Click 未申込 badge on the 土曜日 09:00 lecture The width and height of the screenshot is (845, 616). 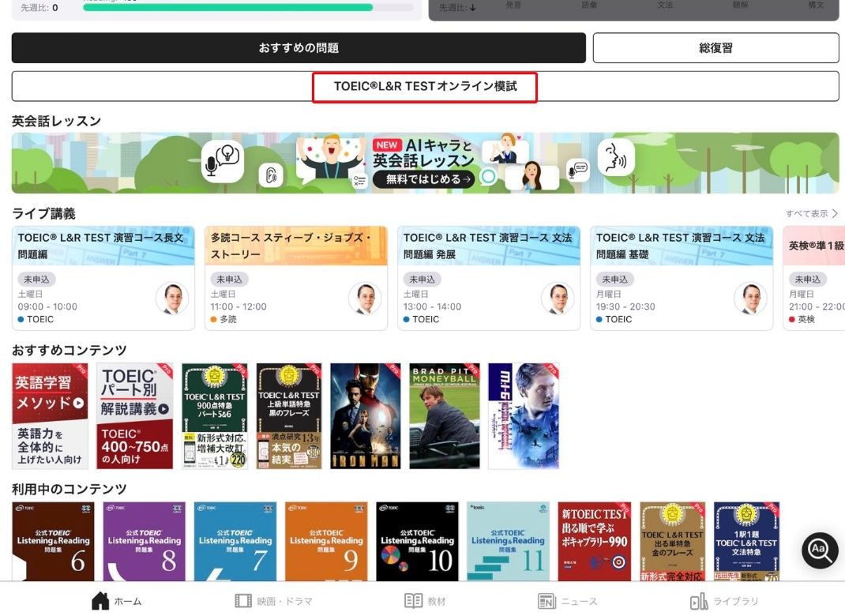coord(36,279)
